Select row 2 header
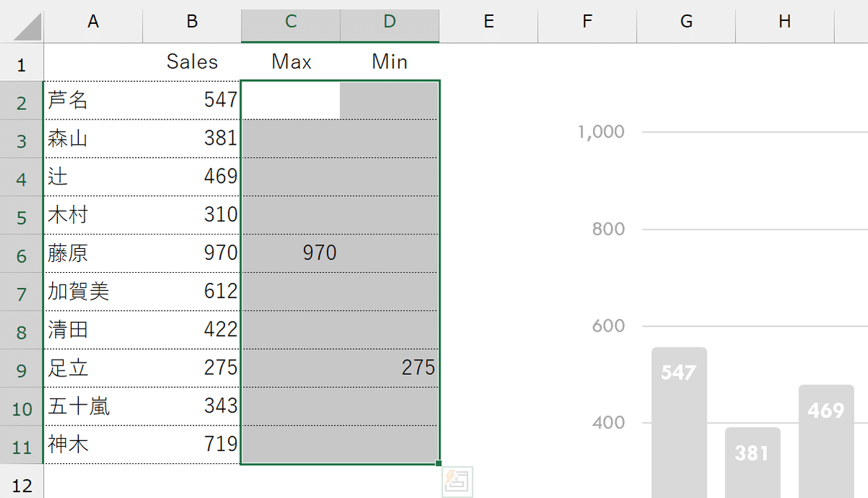The width and height of the screenshot is (868, 498). pyautogui.click(x=22, y=101)
